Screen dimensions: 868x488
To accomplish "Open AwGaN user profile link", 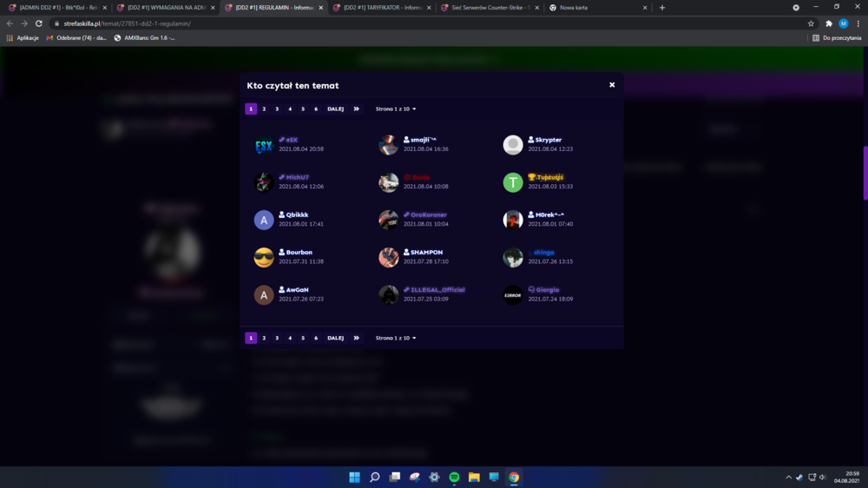I will 297,290.
